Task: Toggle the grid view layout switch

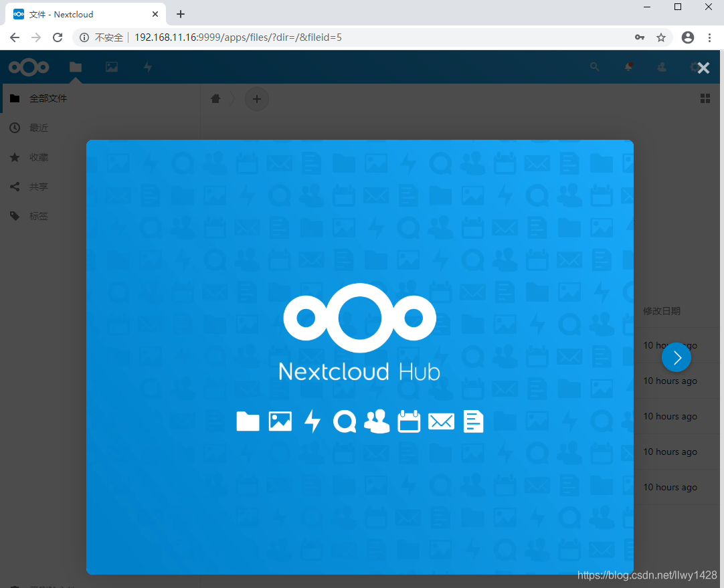Action: (705, 98)
